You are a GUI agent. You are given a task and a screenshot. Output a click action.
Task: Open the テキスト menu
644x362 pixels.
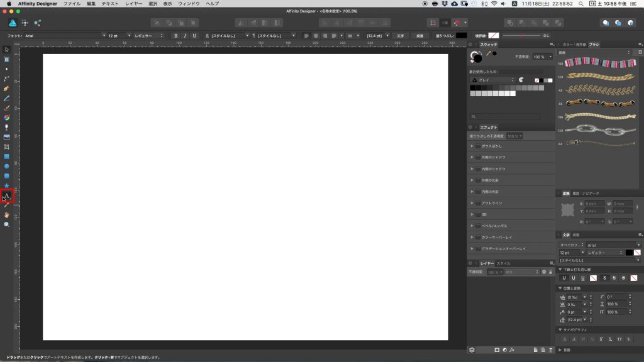pyautogui.click(x=110, y=4)
